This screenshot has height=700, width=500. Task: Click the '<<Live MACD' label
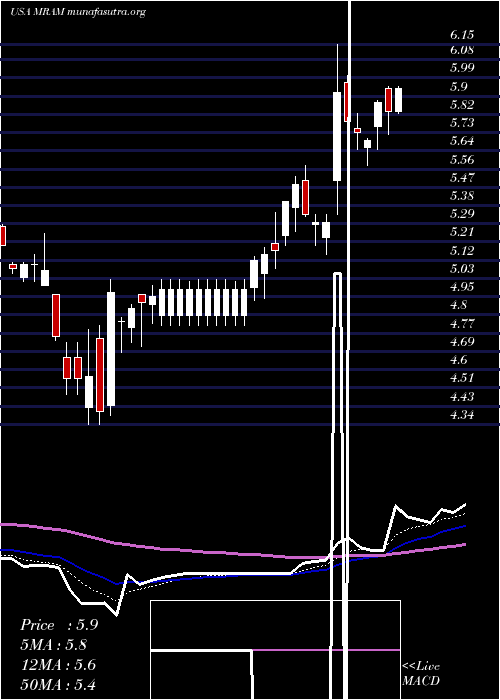[421, 674]
